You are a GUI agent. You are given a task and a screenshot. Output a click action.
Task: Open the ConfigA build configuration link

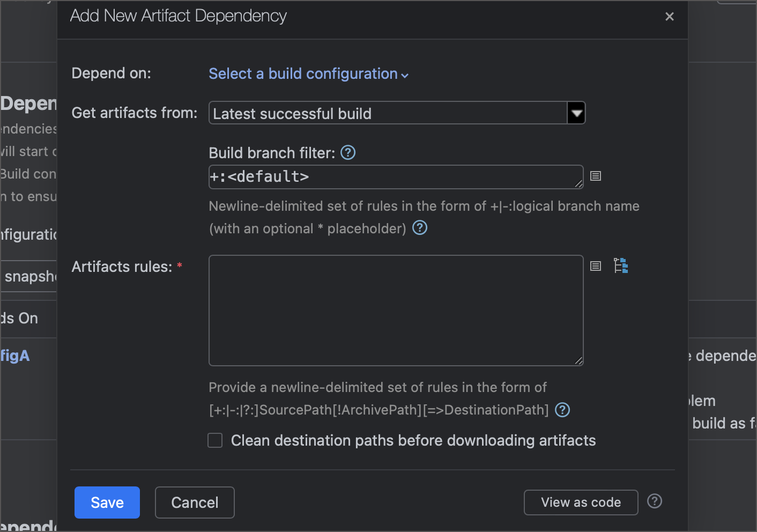coord(14,355)
